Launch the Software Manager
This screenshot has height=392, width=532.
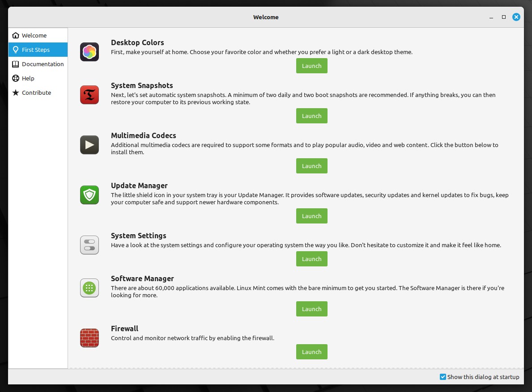(312, 309)
